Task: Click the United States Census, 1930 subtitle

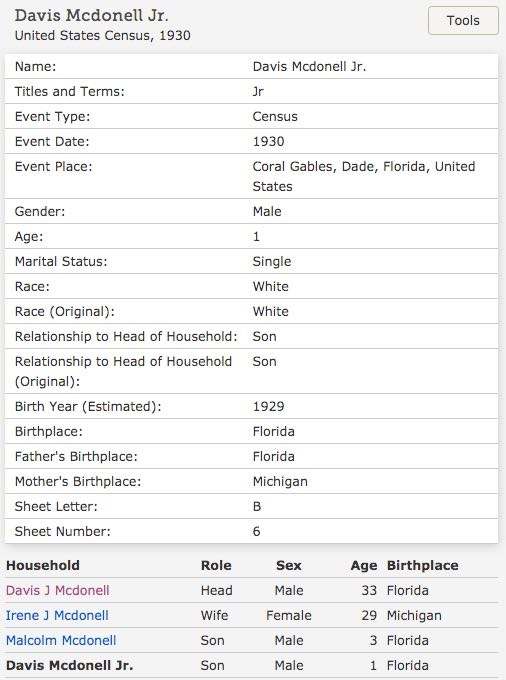Action: pyautogui.click(x=103, y=35)
